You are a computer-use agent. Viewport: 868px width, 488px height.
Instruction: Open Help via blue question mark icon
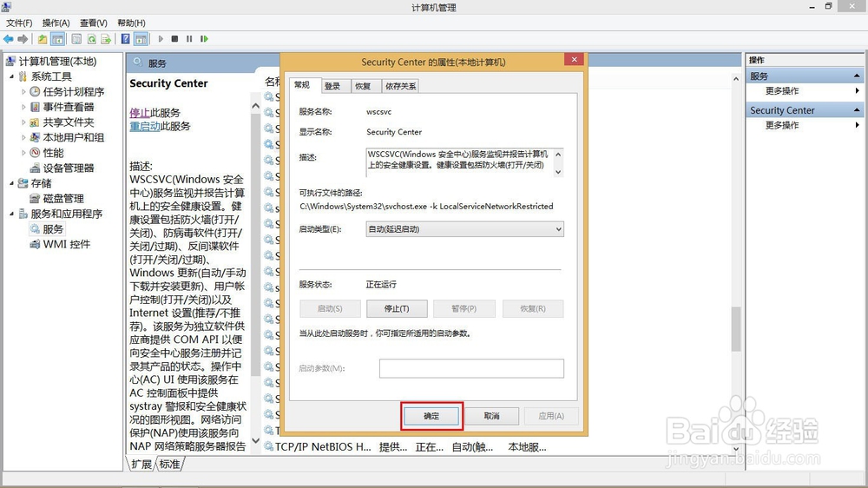coord(126,39)
